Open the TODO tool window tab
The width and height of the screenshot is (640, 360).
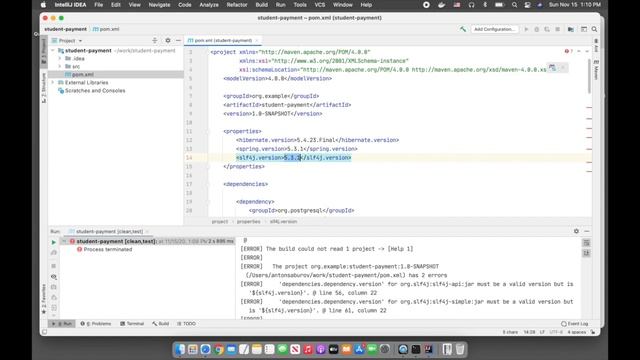(x=186, y=324)
